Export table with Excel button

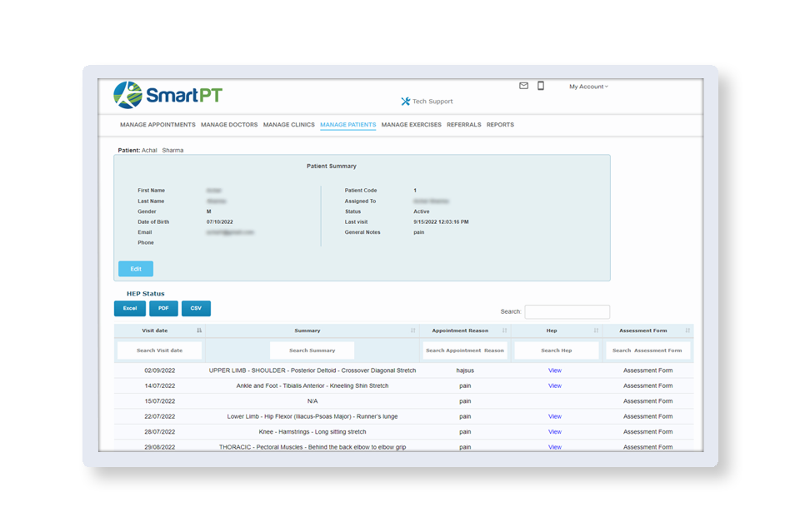pyautogui.click(x=129, y=308)
